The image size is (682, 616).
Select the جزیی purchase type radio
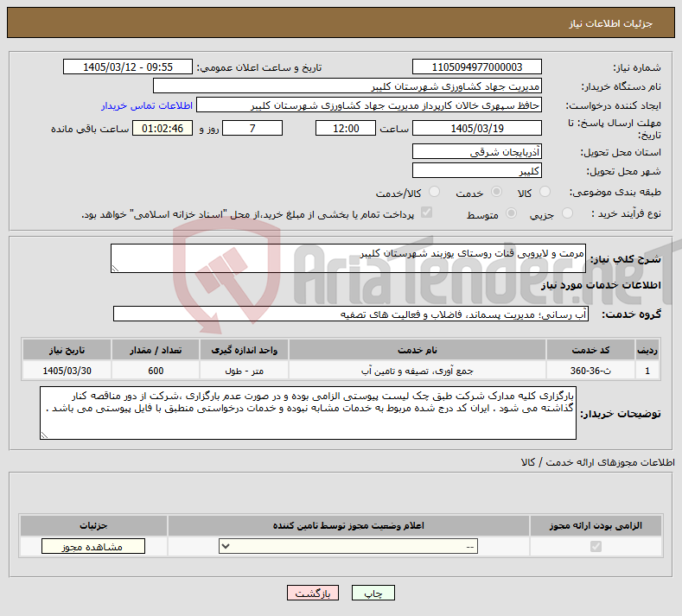tap(567, 213)
